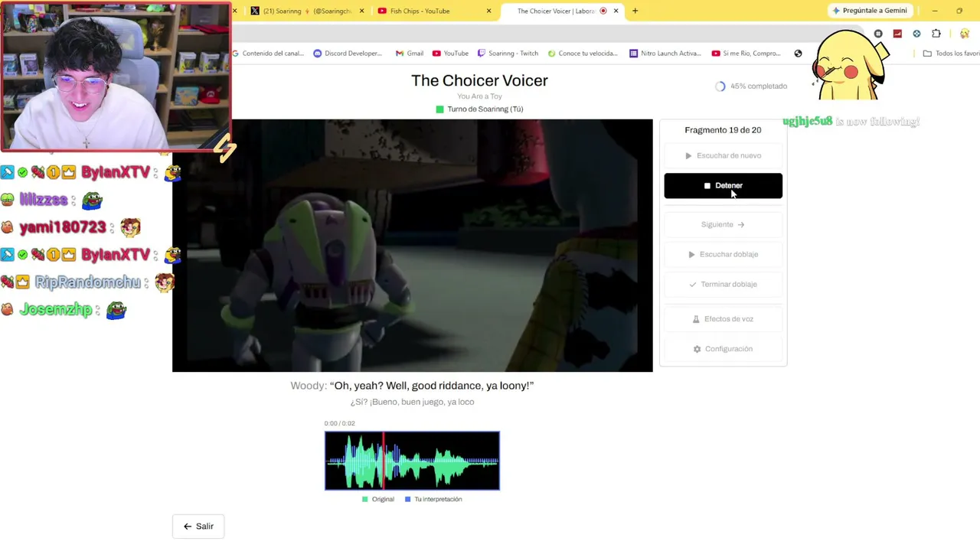Open the Pregúntale a Gemini assistant
The height and width of the screenshot is (551, 980).
tap(869, 11)
